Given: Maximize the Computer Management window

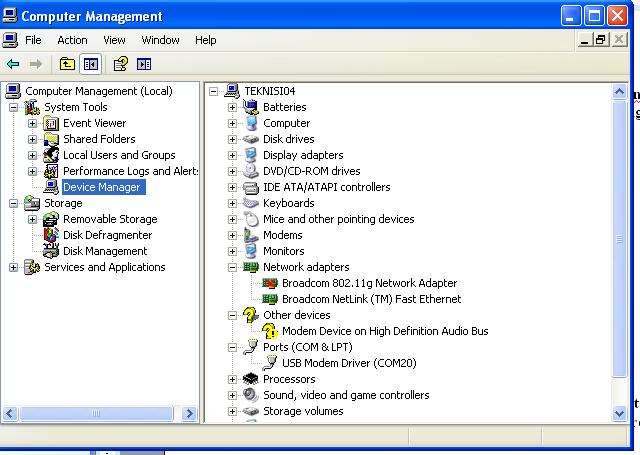Looking at the screenshot, I should pyautogui.click(x=594, y=16).
